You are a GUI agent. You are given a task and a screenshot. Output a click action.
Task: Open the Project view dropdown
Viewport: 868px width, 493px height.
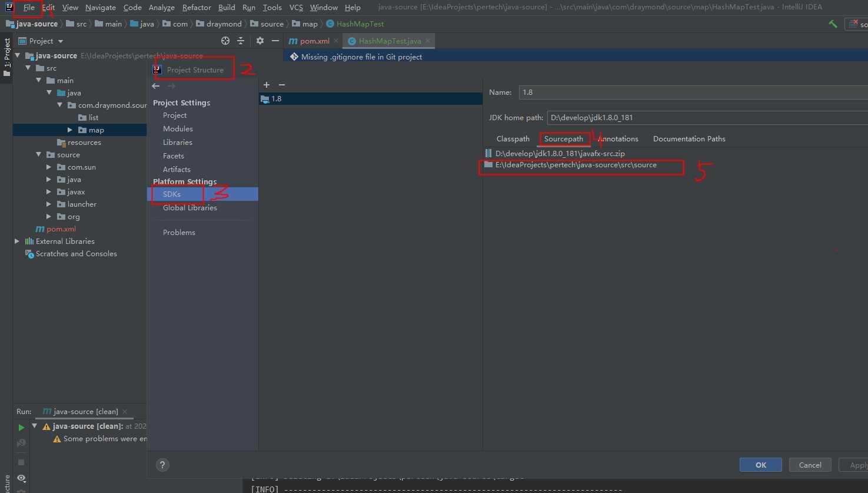(41, 41)
